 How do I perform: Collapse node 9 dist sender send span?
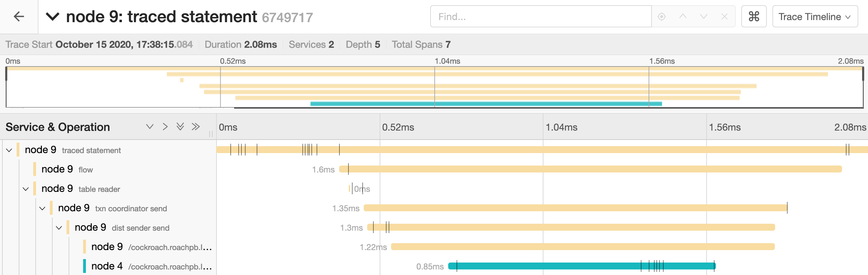59,228
